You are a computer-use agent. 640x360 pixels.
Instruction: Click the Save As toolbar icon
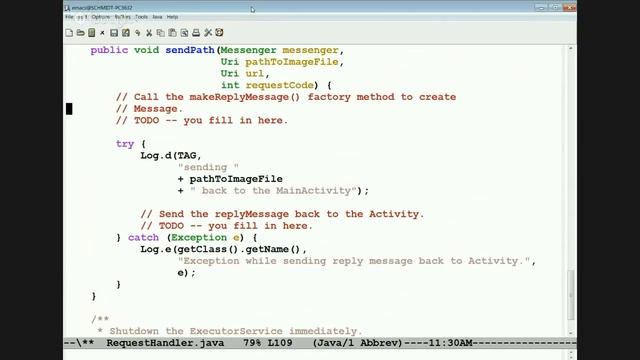click(126, 33)
